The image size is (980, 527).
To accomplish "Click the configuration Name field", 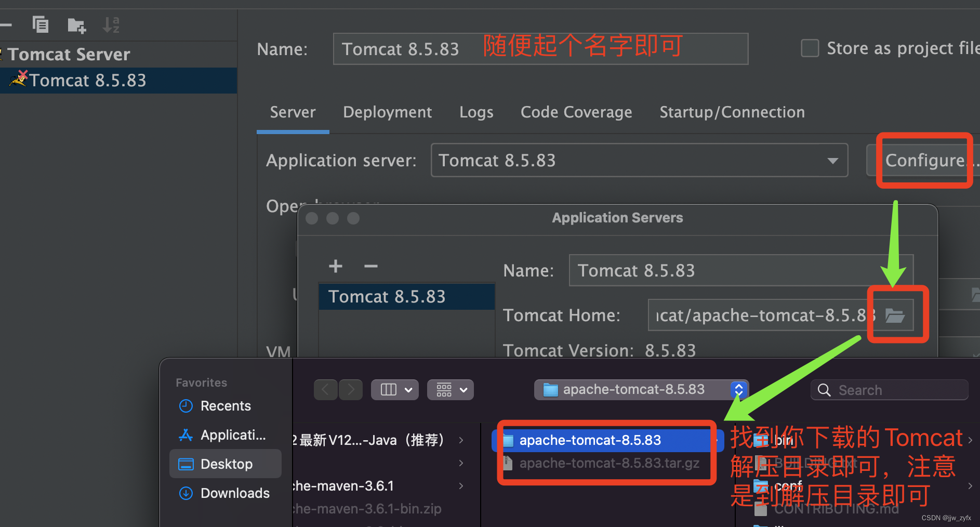I will point(540,49).
